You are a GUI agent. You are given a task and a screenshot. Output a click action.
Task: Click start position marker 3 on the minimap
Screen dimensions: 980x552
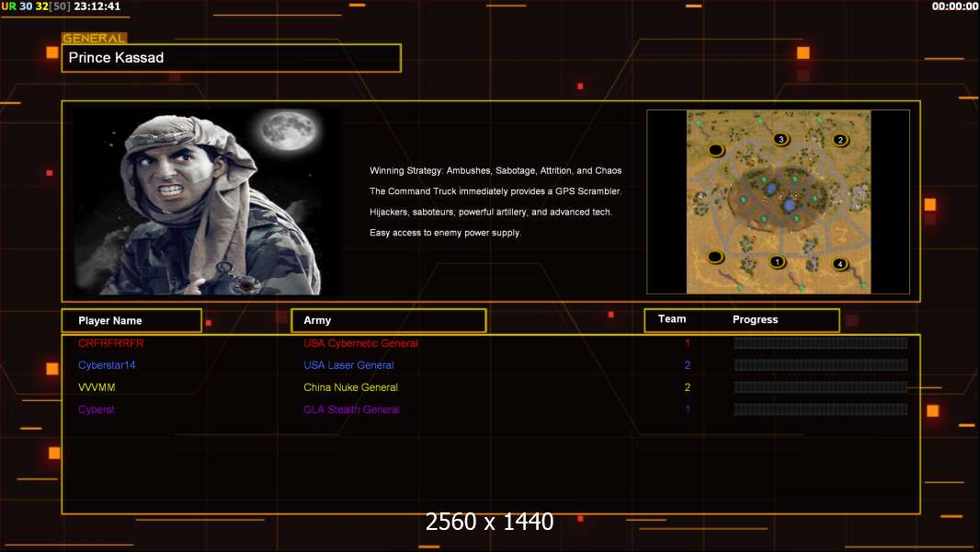click(x=780, y=139)
